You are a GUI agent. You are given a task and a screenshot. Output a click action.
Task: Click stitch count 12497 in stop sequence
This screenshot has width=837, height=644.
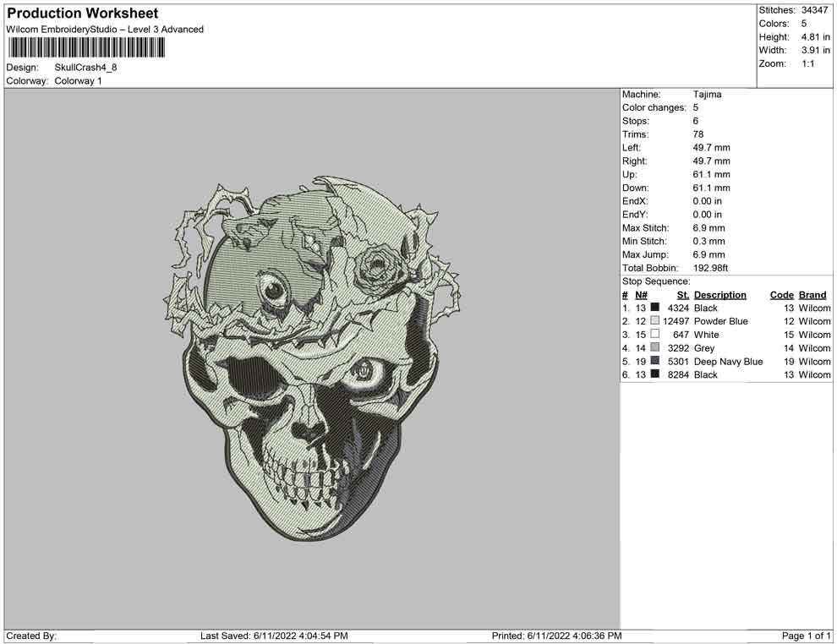pyautogui.click(x=676, y=321)
